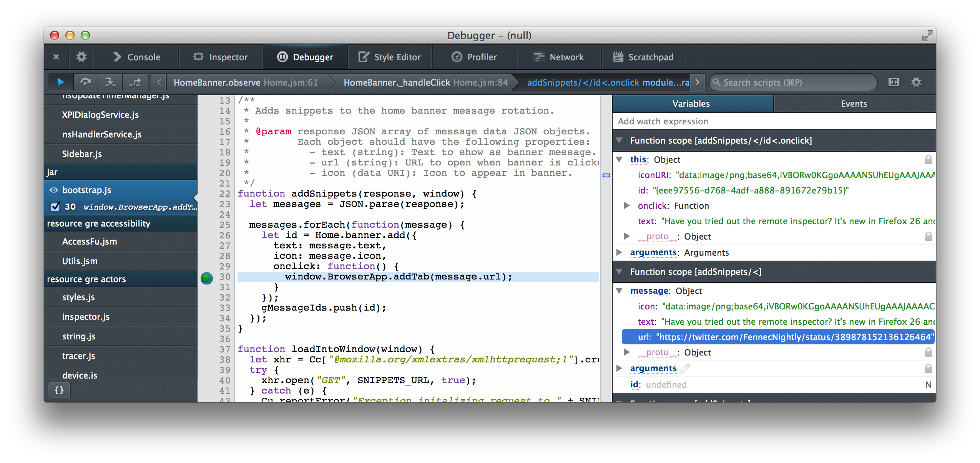Click the green breakpoint on line 30
980x463 pixels.
207,278
